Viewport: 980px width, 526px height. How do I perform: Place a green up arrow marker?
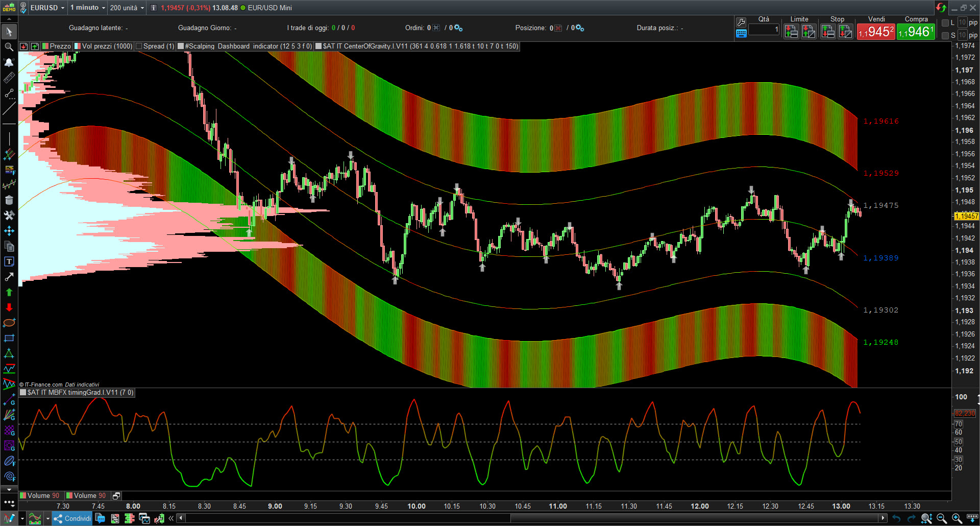coord(9,292)
